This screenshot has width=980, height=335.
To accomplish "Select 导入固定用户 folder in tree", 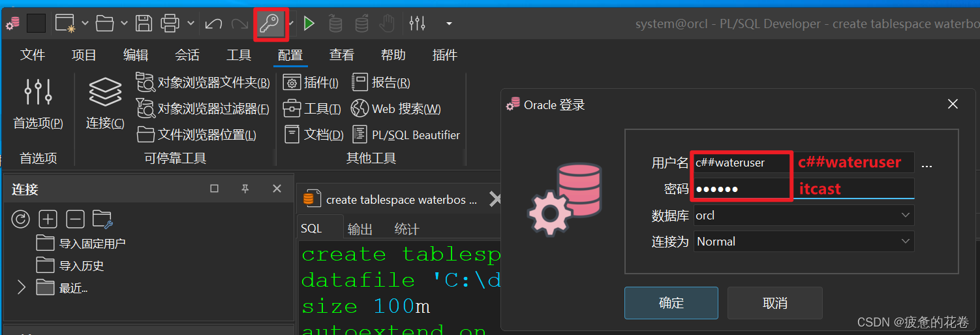I will click(x=81, y=244).
